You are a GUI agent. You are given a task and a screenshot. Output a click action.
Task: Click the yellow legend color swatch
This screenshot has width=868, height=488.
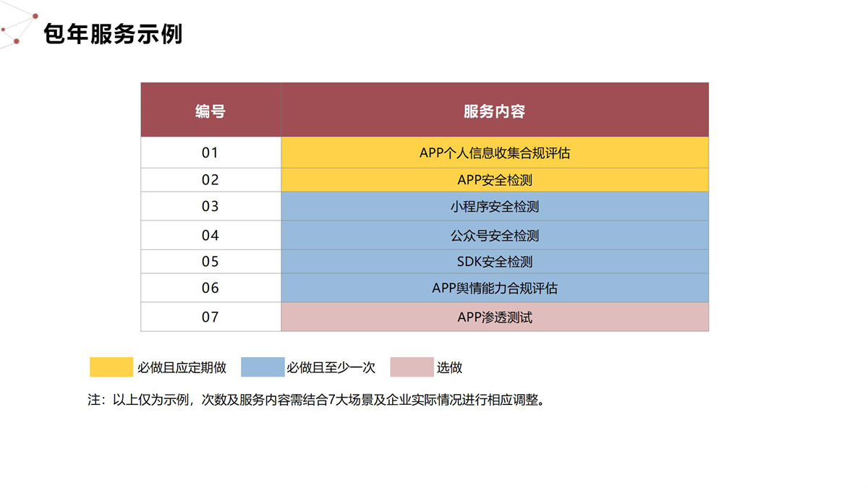[111, 367]
